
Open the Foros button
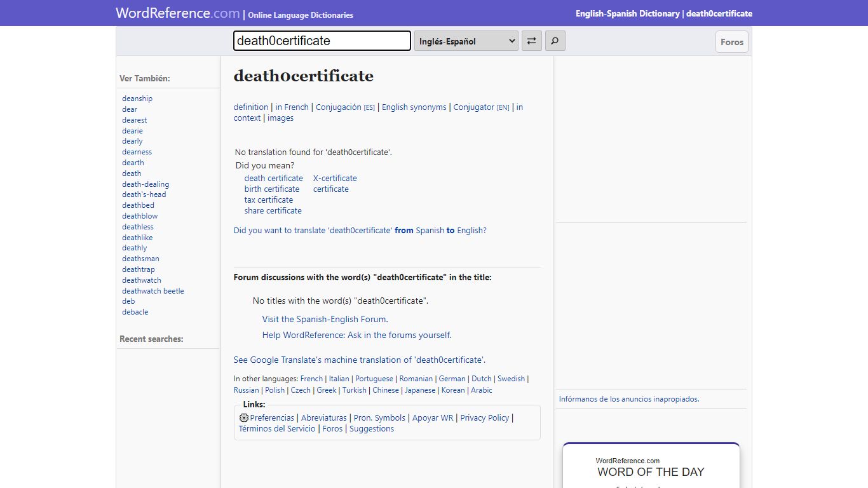[732, 42]
